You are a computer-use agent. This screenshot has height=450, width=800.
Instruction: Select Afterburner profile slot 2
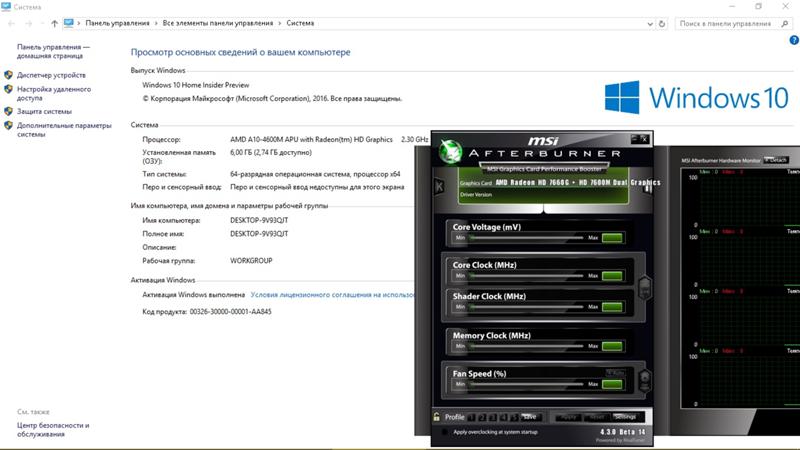pos(482,417)
